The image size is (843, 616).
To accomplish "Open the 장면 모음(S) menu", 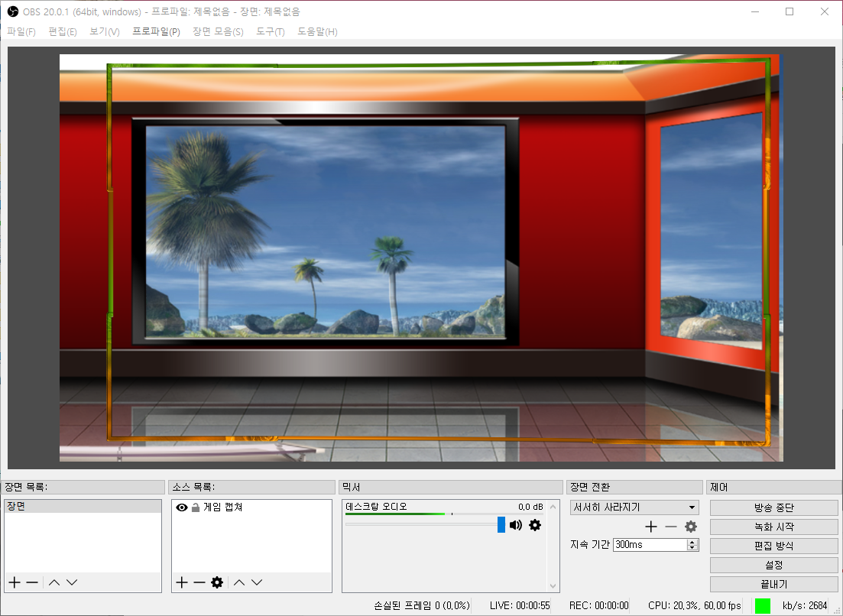I will [218, 31].
